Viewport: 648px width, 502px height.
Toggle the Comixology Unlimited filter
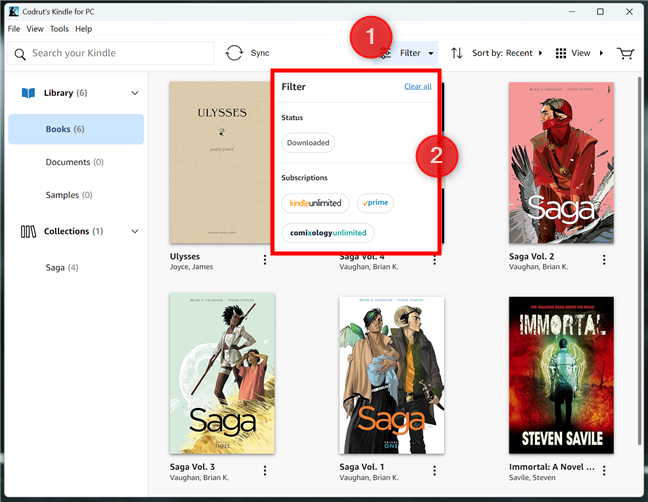coord(328,233)
